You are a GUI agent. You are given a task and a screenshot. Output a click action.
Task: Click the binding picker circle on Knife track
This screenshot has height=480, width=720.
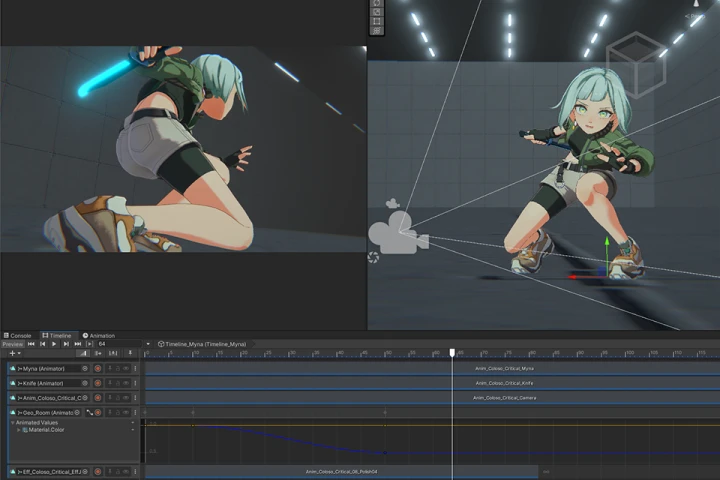click(85, 383)
